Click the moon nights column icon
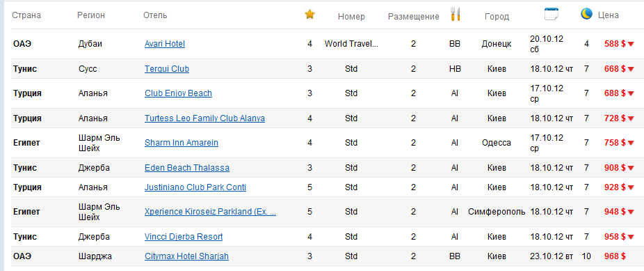Viewport: 644px width, 271px height. (x=586, y=14)
